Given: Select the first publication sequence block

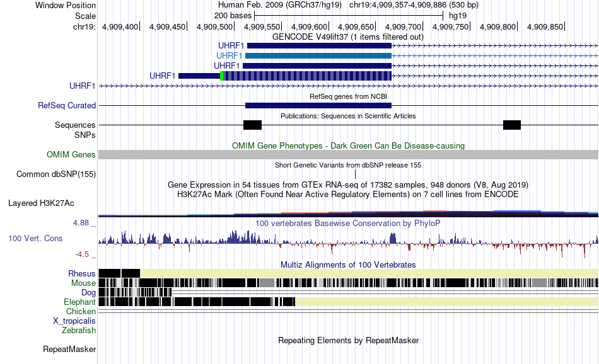Looking at the screenshot, I should [x=252, y=125].
